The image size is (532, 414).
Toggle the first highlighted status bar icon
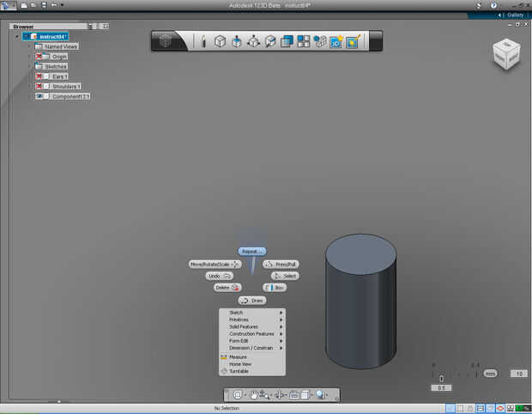tap(450, 408)
